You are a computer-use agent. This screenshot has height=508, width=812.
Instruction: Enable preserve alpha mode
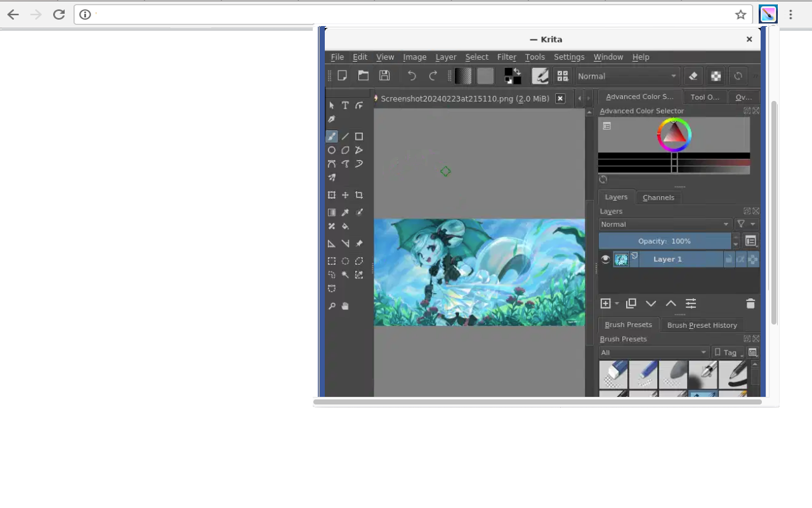716,76
